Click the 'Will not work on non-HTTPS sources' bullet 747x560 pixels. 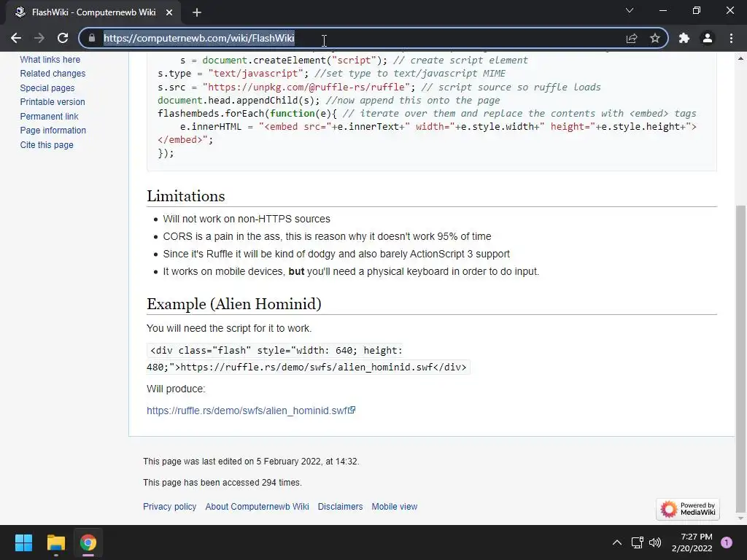tap(247, 219)
